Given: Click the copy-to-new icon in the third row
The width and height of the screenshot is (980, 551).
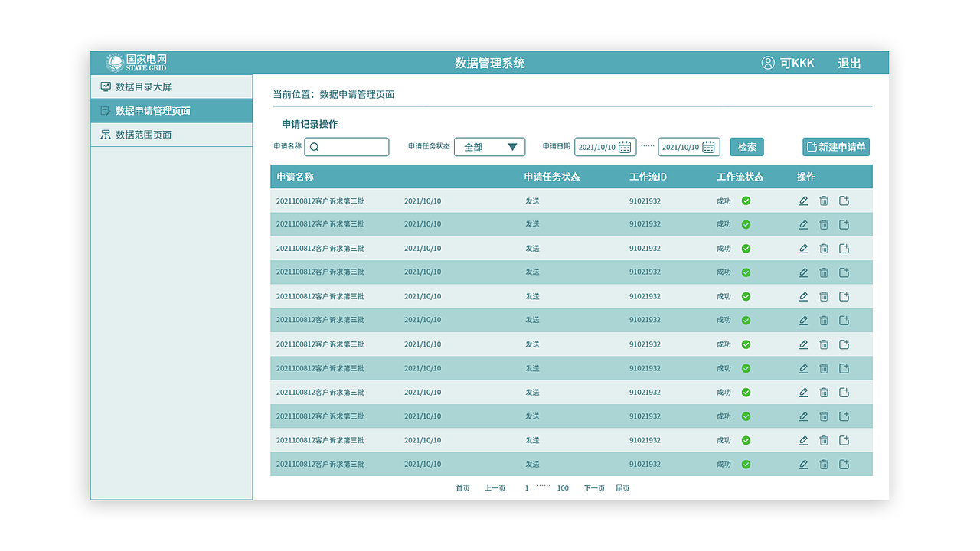Looking at the screenshot, I should click(844, 248).
